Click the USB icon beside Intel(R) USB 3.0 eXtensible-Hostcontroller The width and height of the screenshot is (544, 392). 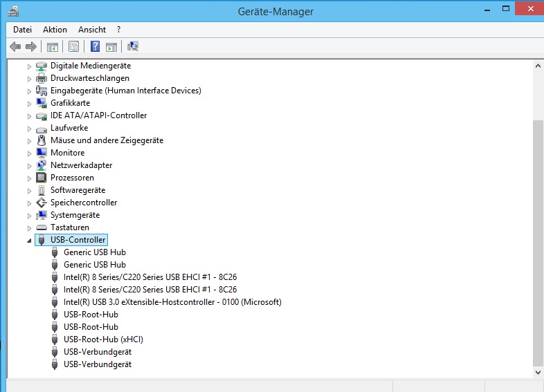(x=55, y=302)
